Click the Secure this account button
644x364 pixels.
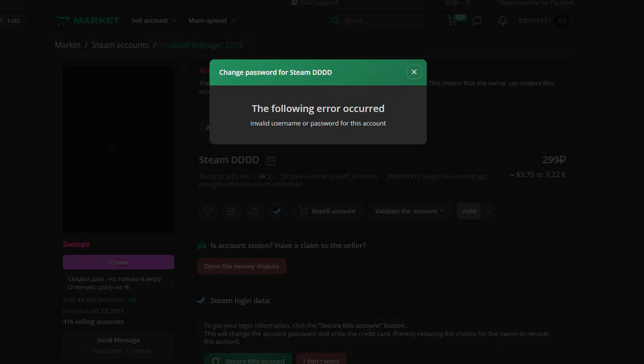(248, 361)
